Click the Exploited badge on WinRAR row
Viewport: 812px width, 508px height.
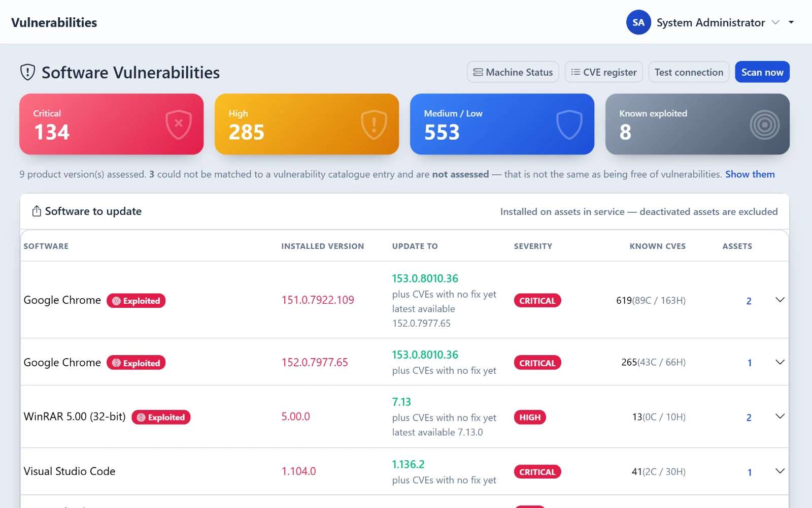tap(161, 417)
